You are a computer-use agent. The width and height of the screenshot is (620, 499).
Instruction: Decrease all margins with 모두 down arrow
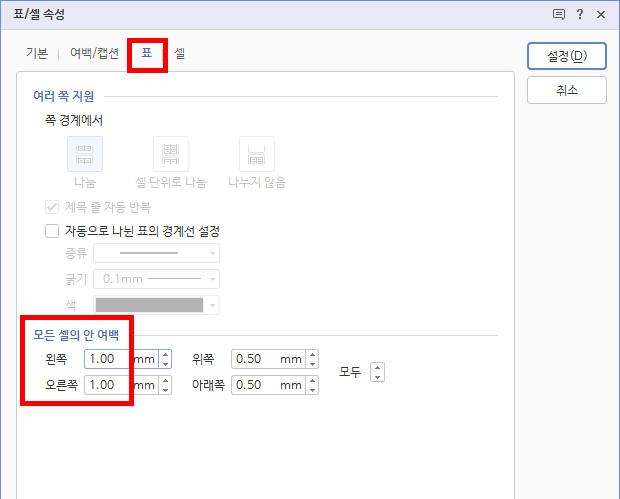[378, 377]
